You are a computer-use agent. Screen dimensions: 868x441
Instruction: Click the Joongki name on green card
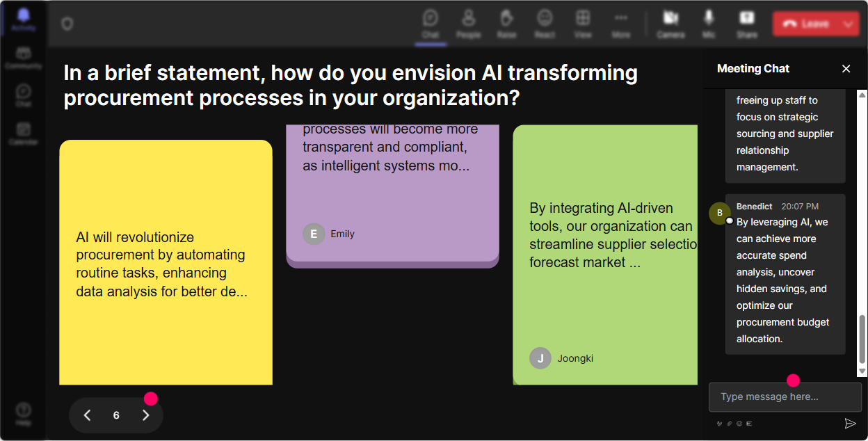click(575, 358)
